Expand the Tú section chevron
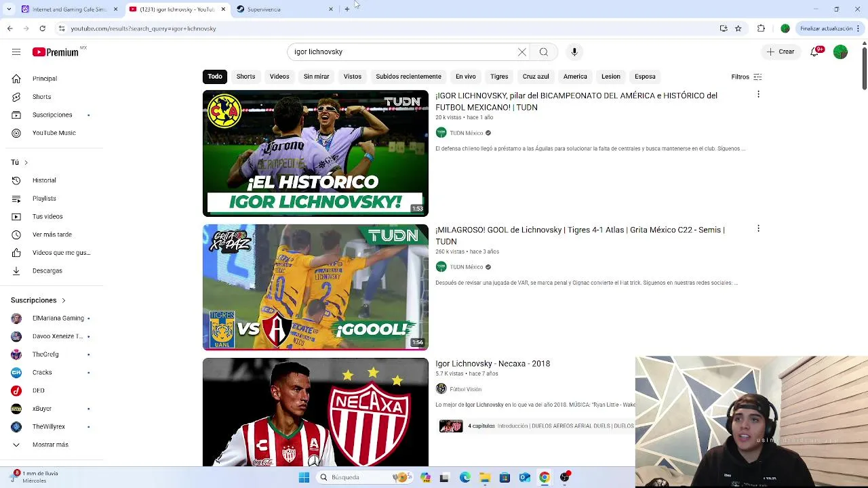 [x=26, y=163]
